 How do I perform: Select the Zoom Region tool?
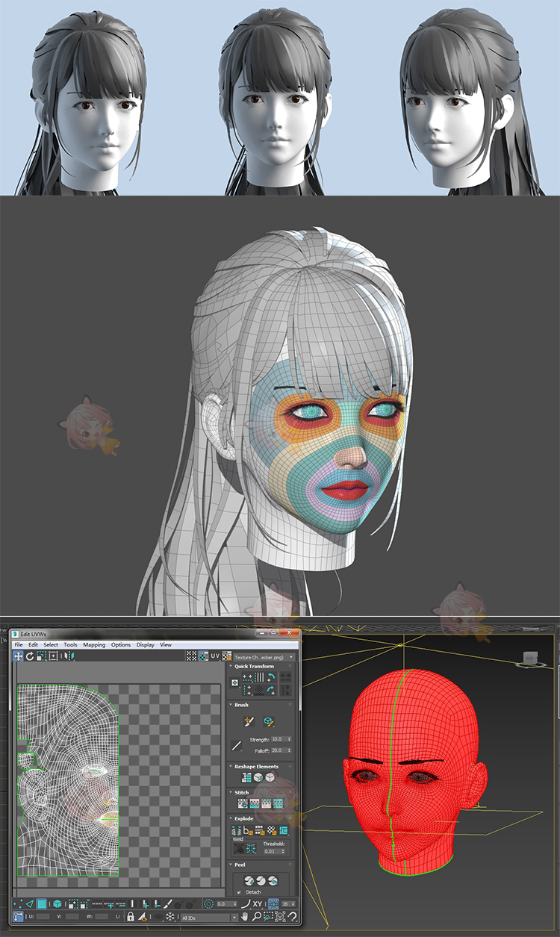click(x=268, y=917)
